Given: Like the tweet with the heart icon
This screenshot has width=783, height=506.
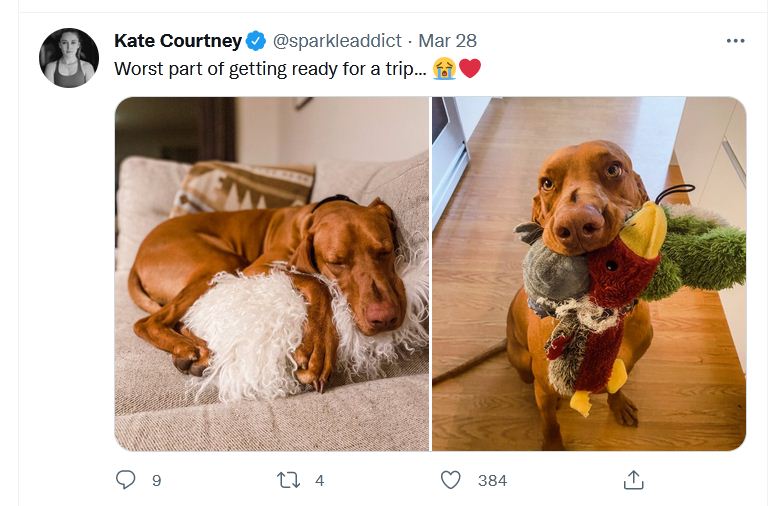Looking at the screenshot, I should tap(451, 480).
